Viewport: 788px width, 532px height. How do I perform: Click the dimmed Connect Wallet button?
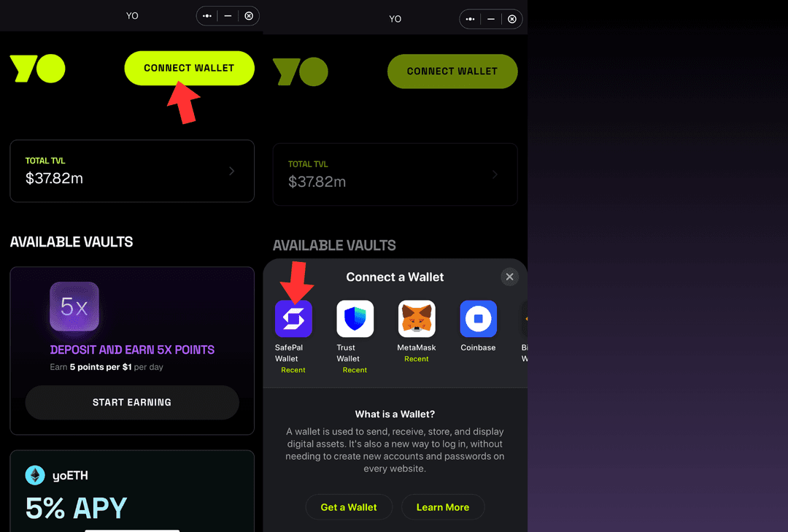coord(452,72)
